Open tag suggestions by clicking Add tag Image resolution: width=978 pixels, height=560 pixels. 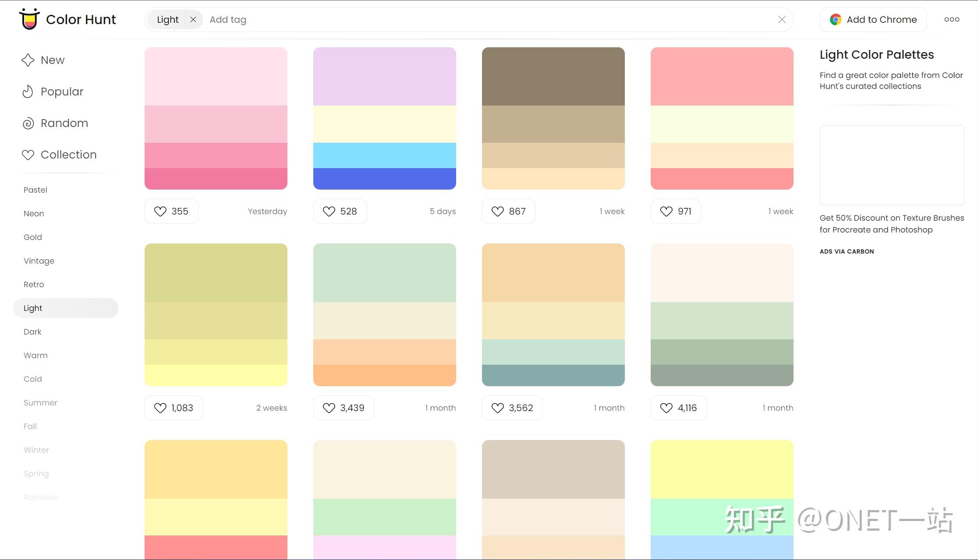(x=228, y=19)
